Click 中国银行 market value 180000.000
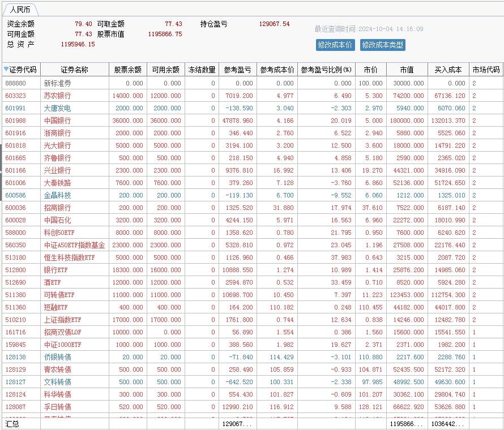The width and height of the screenshot is (504, 430). point(407,121)
